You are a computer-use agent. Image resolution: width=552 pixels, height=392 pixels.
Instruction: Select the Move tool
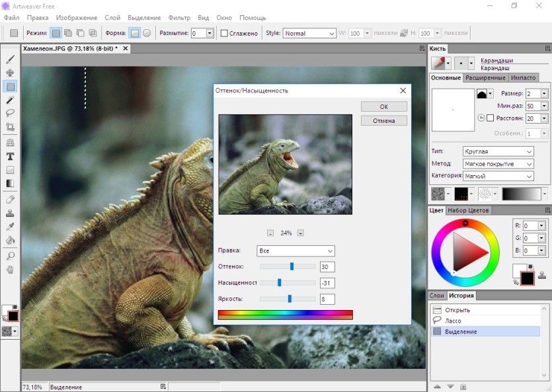click(10, 73)
